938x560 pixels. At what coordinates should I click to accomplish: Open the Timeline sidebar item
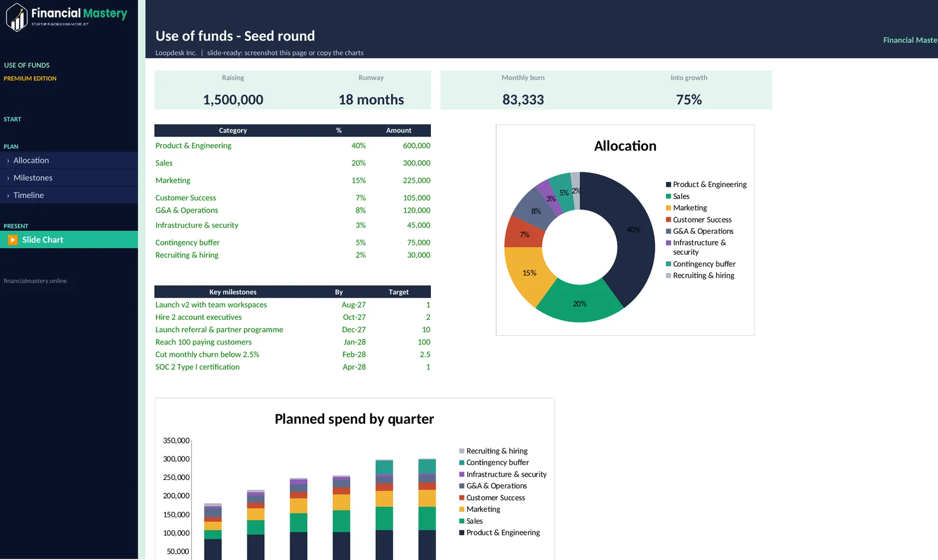[69, 195]
